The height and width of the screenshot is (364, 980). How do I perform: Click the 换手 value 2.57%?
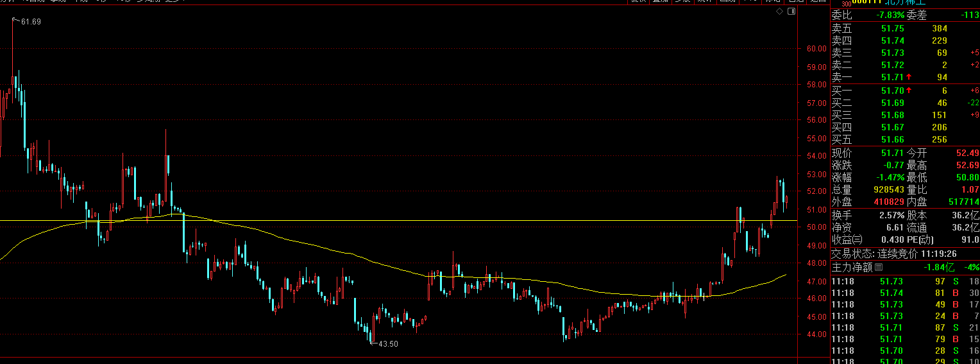point(893,215)
